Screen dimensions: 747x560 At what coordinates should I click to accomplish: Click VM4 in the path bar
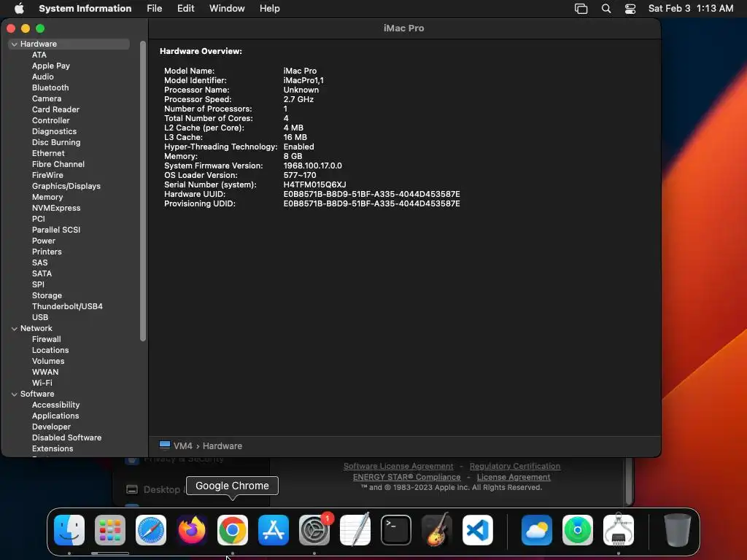(x=183, y=446)
